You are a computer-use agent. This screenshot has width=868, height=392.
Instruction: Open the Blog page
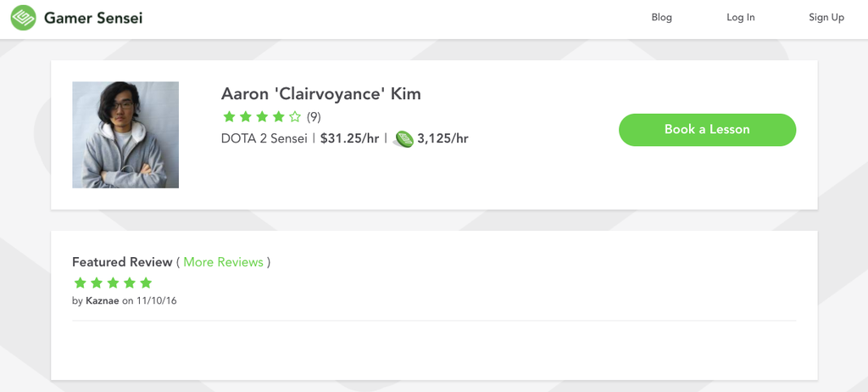tap(661, 18)
